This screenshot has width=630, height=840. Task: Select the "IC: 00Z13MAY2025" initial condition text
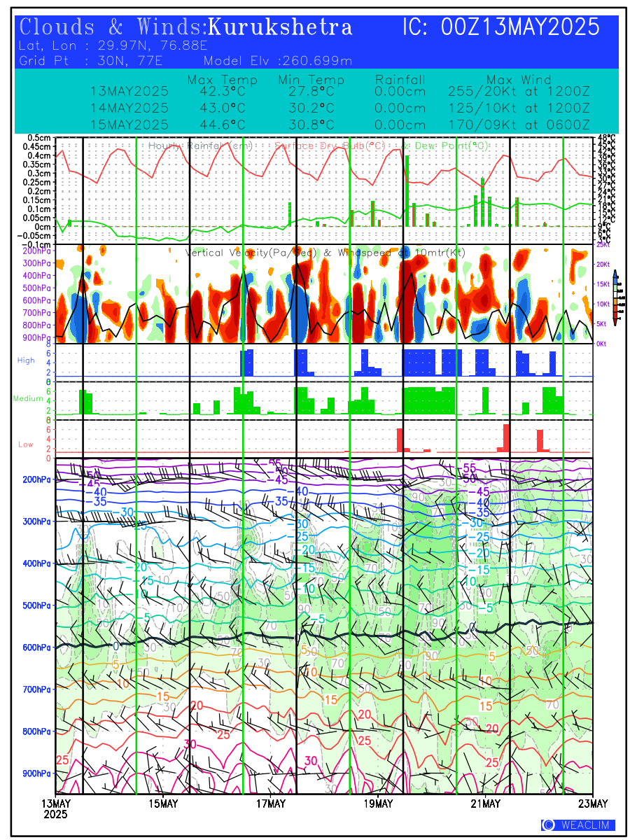[502, 28]
